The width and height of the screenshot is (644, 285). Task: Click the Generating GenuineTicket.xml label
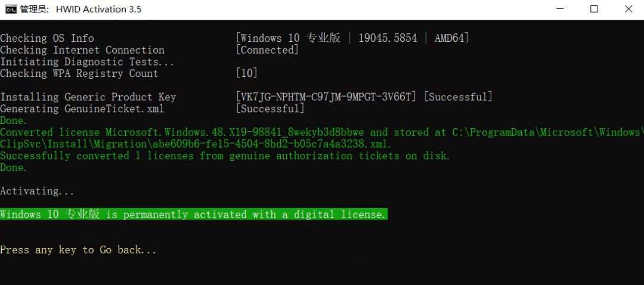click(x=82, y=109)
